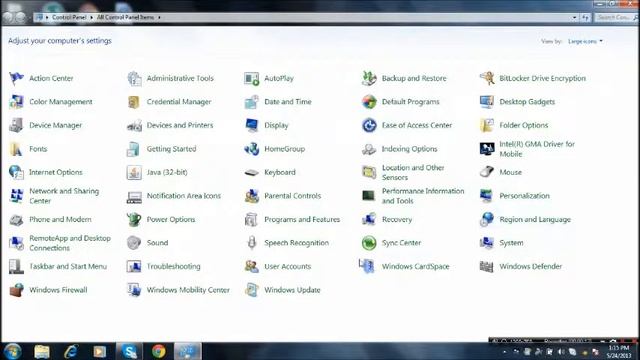This screenshot has width=640, height=360.
Task: Click Taskbar and Start Menu link
Action: 68,267
